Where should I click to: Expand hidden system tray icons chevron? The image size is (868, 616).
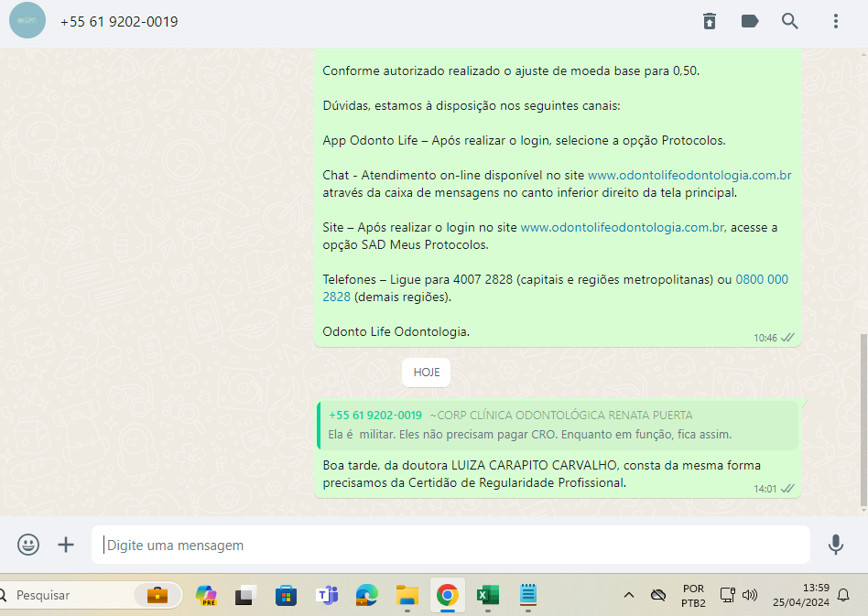pyautogui.click(x=629, y=595)
